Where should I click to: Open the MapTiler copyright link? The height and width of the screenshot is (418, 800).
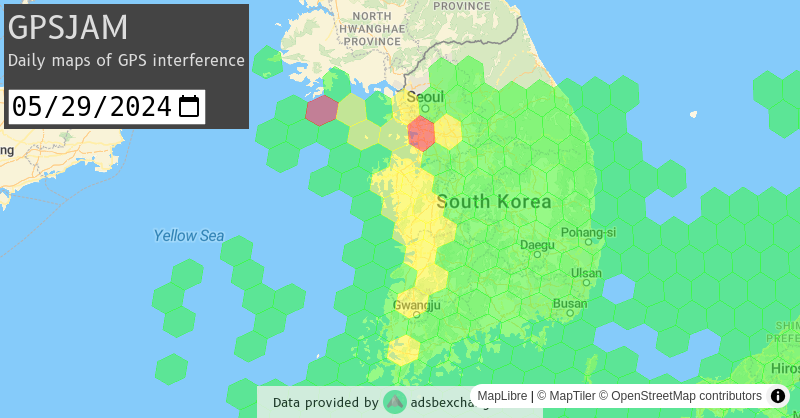[x=566, y=396]
